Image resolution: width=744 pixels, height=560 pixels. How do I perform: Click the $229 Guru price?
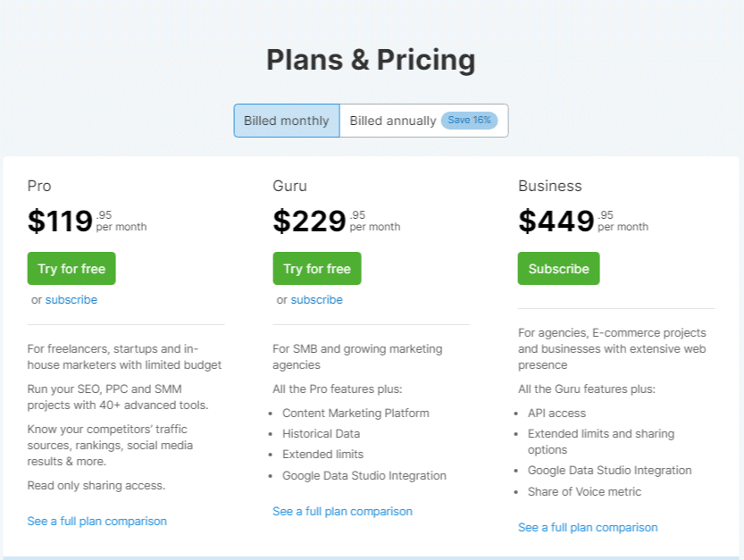[309, 221]
